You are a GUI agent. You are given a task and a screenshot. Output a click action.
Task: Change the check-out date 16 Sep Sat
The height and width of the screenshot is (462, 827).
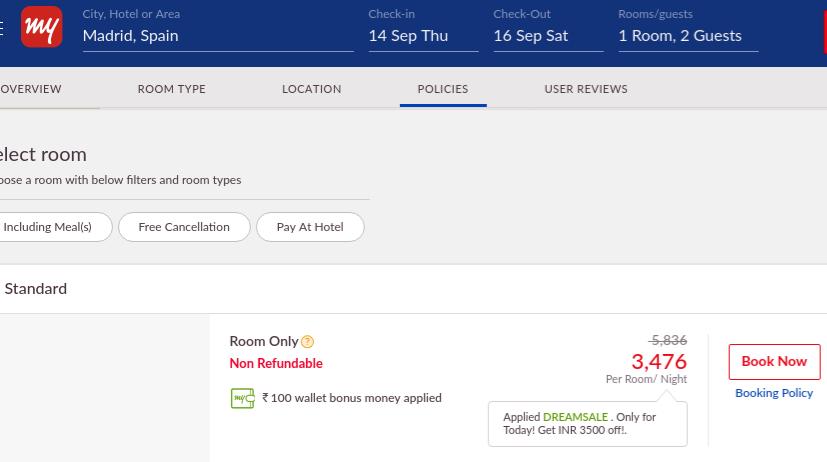coord(549,36)
